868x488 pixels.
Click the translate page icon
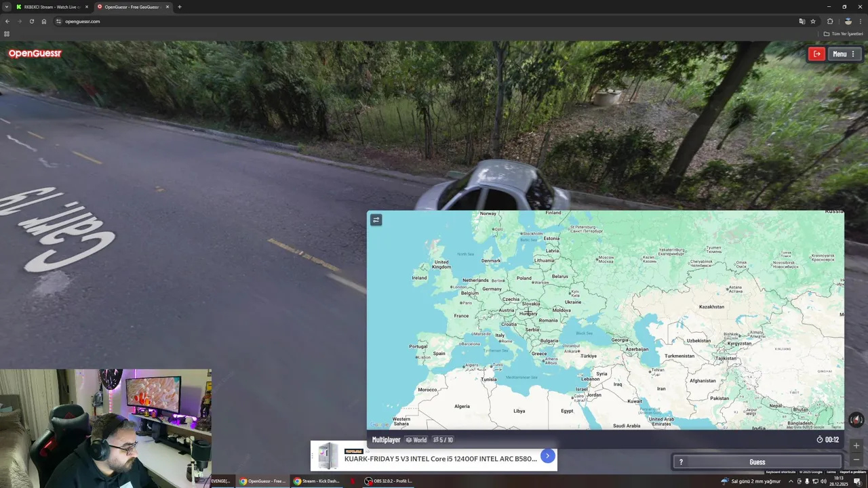click(802, 21)
